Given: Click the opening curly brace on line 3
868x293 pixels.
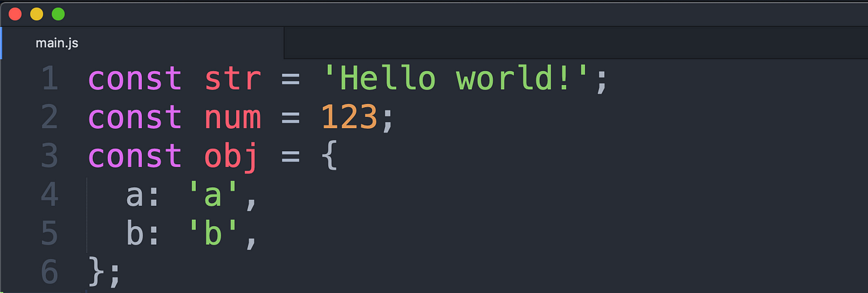Looking at the screenshot, I should (x=329, y=157).
